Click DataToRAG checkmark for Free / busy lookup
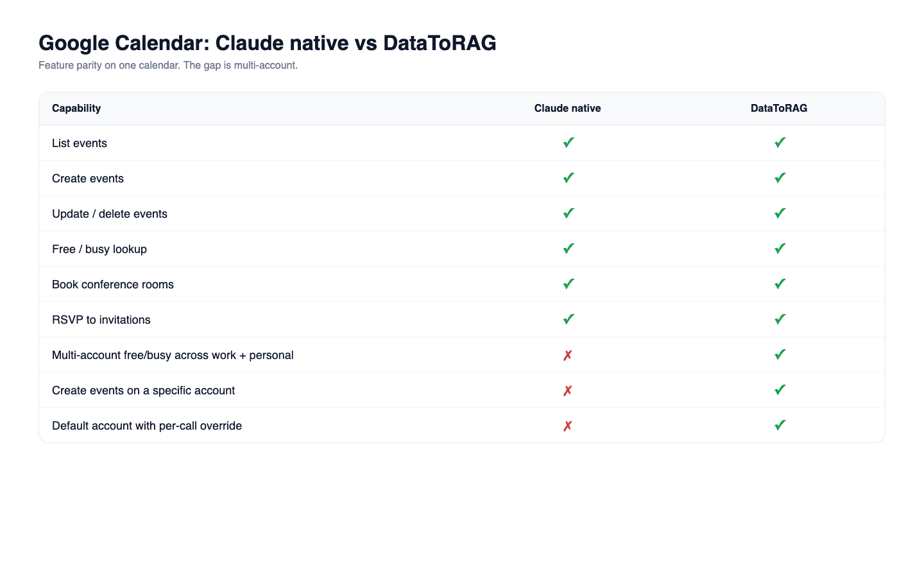This screenshot has width=924, height=578. tap(780, 249)
